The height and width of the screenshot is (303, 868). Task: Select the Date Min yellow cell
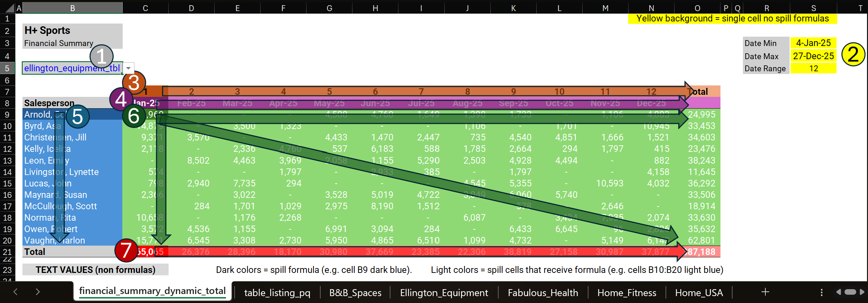(x=813, y=43)
